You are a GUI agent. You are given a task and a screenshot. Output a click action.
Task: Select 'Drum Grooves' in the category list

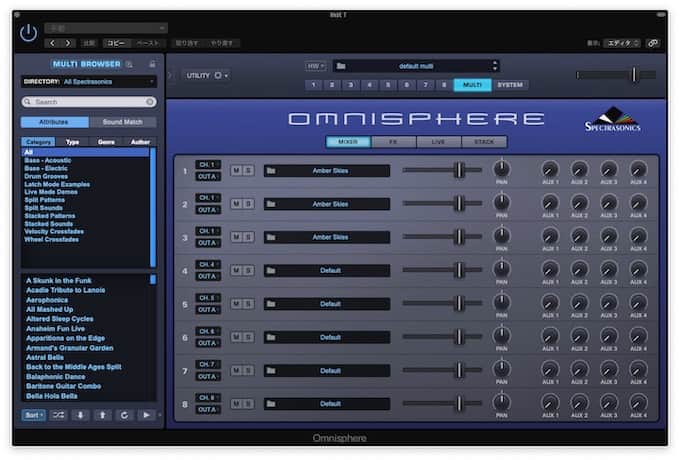click(46, 176)
